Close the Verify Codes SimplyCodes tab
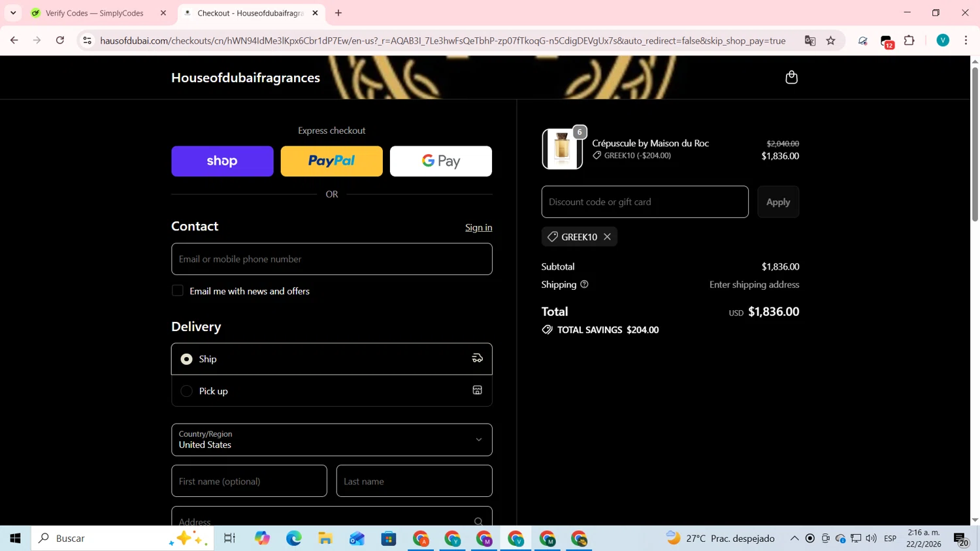This screenshot has width=980, height=551. 163,13
